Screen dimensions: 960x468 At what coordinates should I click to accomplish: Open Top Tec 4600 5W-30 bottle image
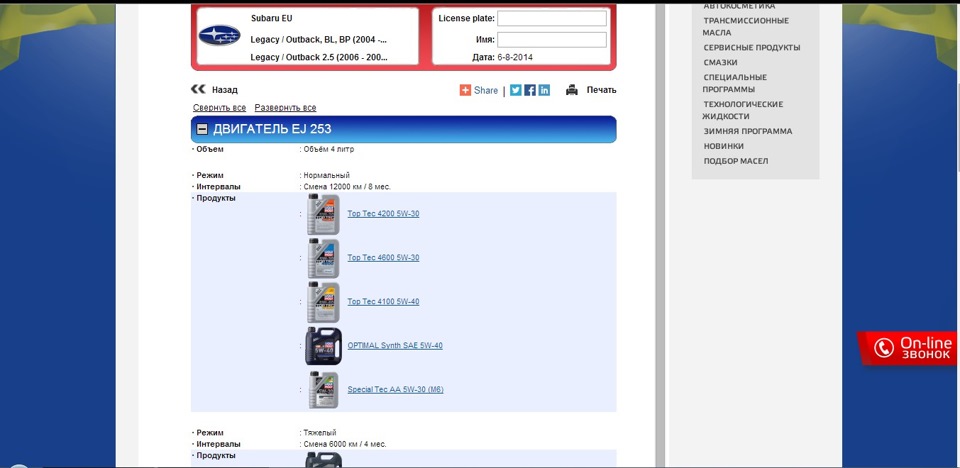pyautogui.click(x=323, y=259)
